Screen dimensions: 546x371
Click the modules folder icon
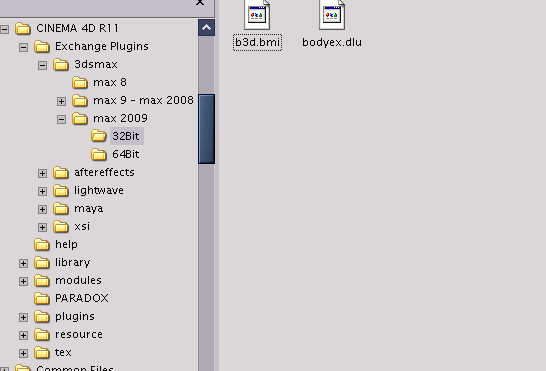[42, 281]
